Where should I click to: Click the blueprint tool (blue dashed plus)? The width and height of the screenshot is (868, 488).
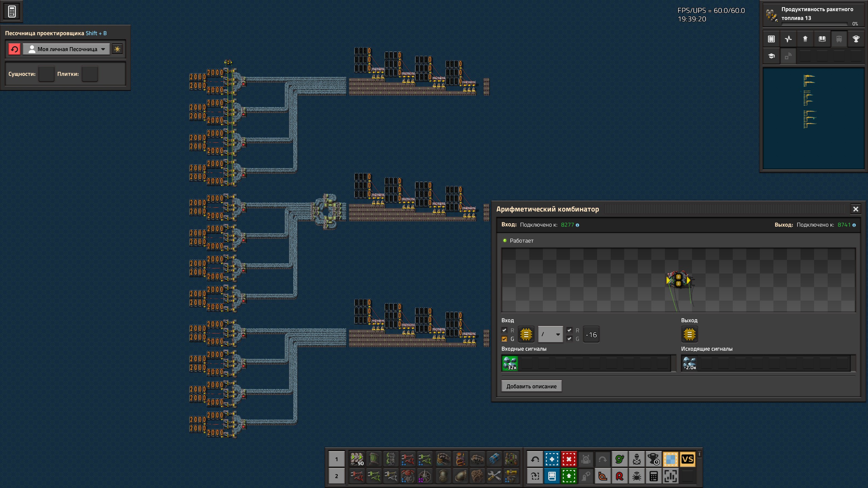[552, 459]
